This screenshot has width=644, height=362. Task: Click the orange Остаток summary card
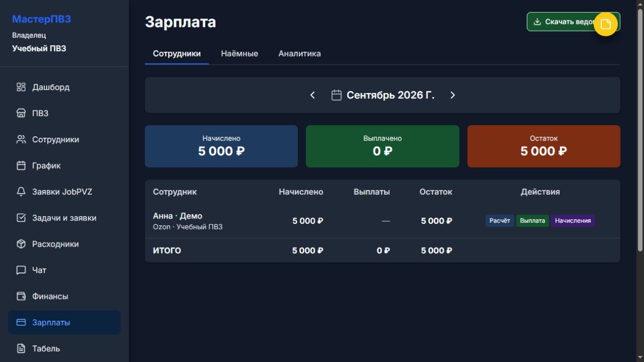544,146
